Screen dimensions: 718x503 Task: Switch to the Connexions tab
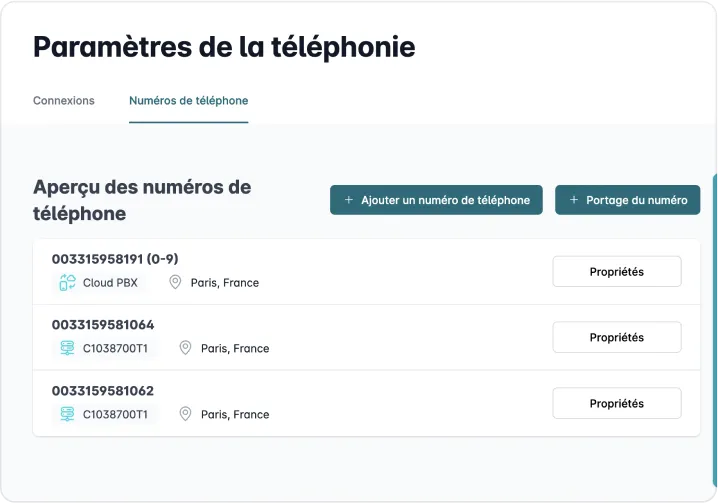tap(64, 101)
